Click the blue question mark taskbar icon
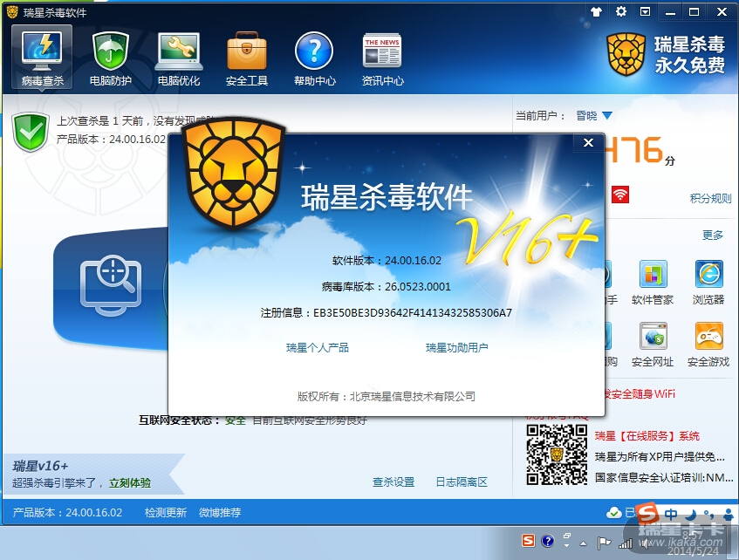 click(548, 541)
